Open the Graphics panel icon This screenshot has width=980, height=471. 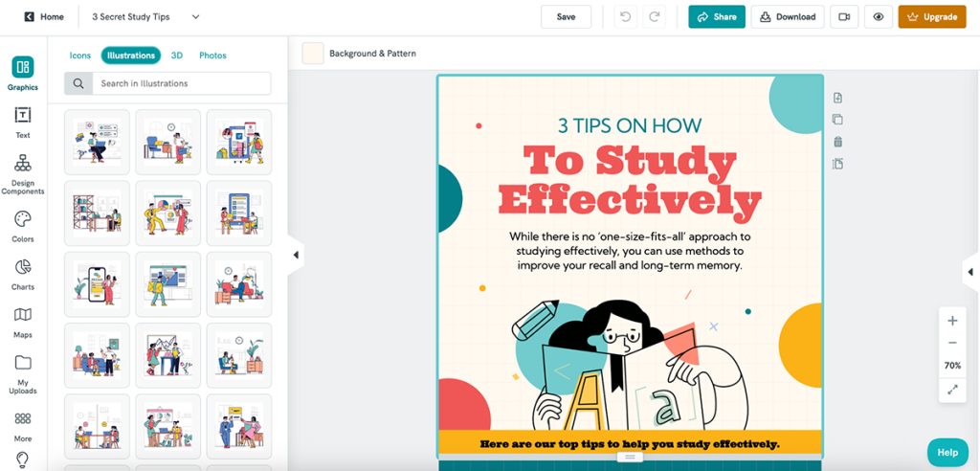(x=23, y=67)
